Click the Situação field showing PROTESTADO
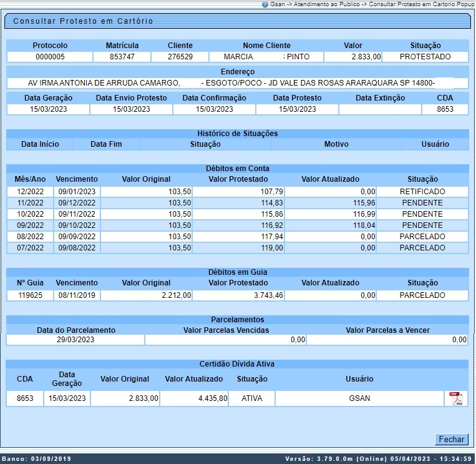This screenshot has height=464, width=476. (x=425, y=57)
